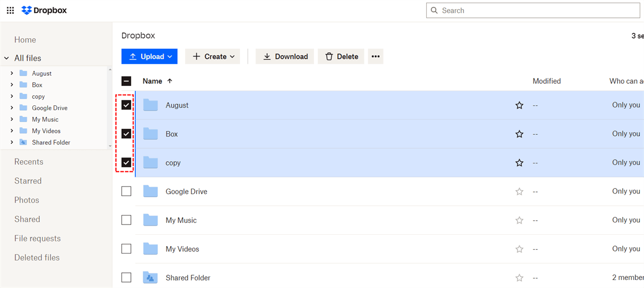
Task: Star the copy folder
Action: (x=519, y=163)
